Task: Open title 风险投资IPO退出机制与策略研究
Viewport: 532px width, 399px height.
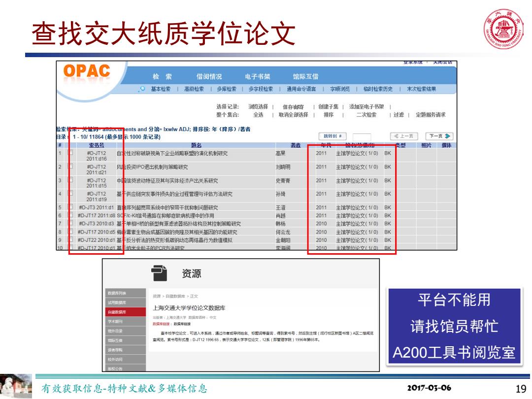Action: pyautogui.click(x=152, y=167)
